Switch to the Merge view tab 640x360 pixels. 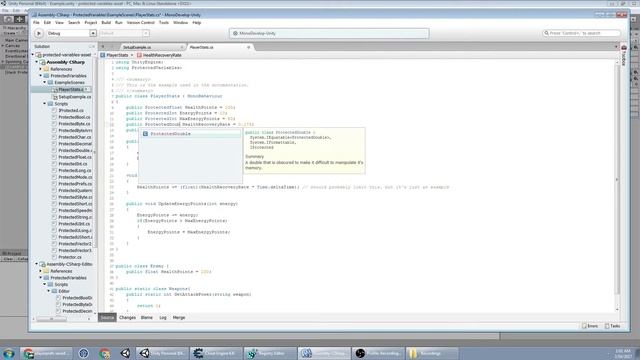point(179,318)
